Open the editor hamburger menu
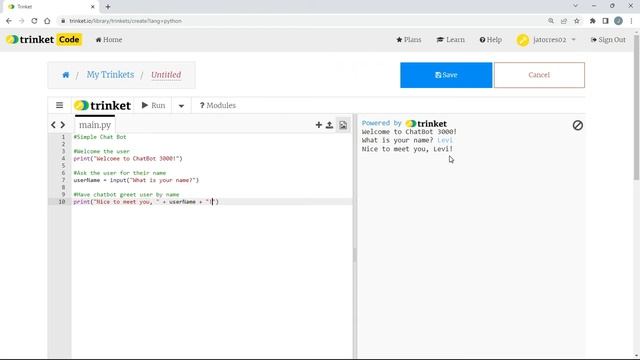The height and width of the screenshot is (360, 640). pyautogui.click(x=59, y=105)
